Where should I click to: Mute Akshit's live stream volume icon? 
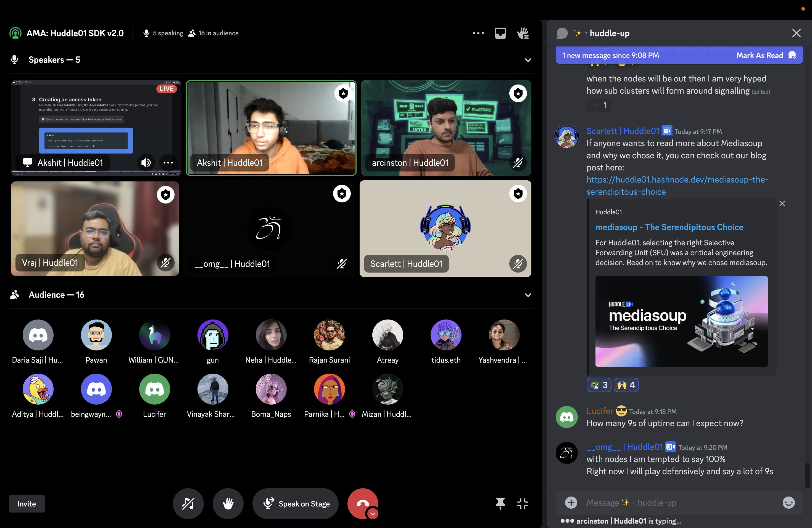click(146, 163)
